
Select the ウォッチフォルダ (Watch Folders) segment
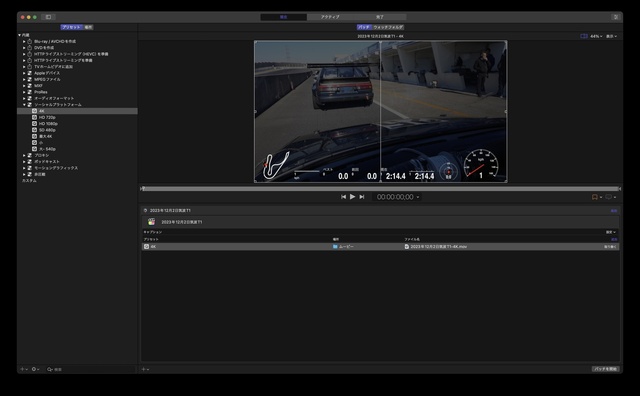tap(388, 27)
